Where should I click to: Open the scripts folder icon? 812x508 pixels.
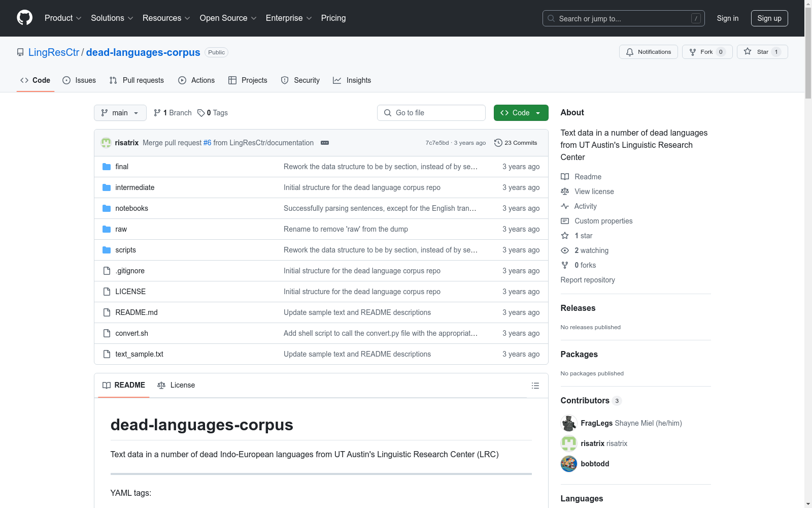107,250
